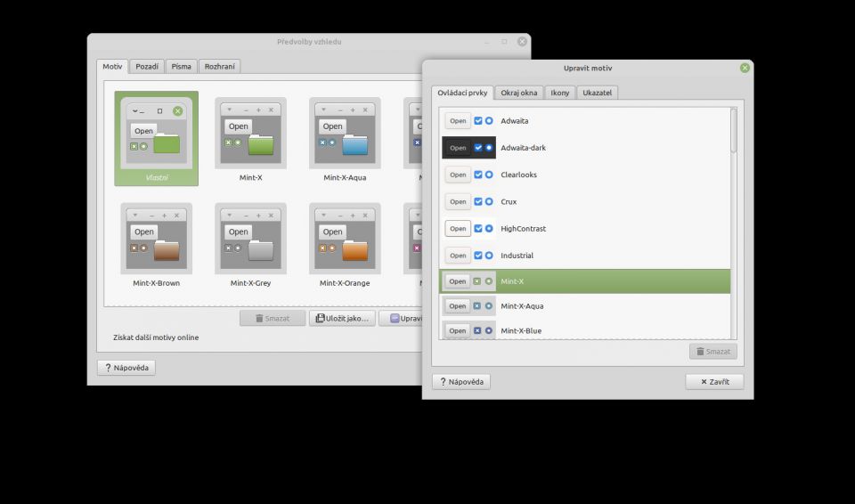Close the Upravit motiv dialog with green X
This screenshot has width=855, height=504.
point(745,69)
